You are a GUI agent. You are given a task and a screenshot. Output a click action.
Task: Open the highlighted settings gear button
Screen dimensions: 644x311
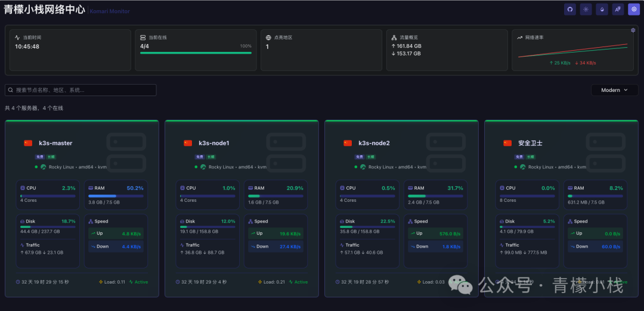point(634,10)
